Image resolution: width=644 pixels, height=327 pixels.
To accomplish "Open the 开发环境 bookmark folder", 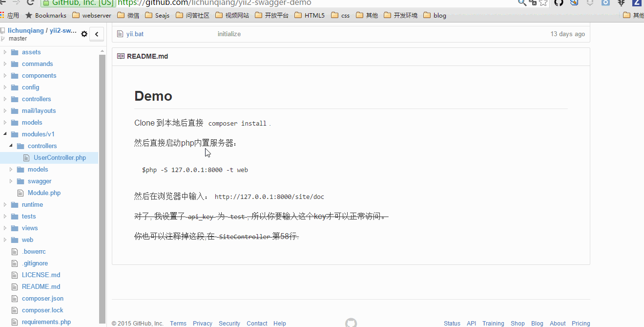I will [x=400, y=15].
